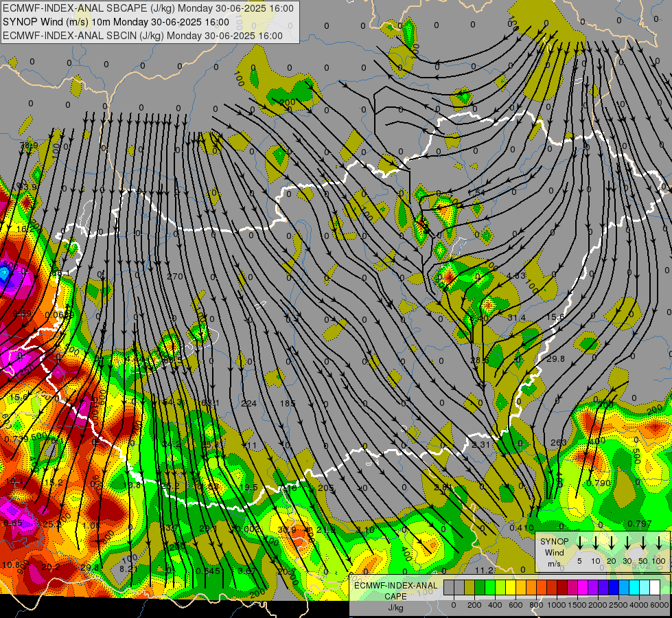
Task: Select the pure yellow CAPE swatch left of 600
Action: (511, 588)
